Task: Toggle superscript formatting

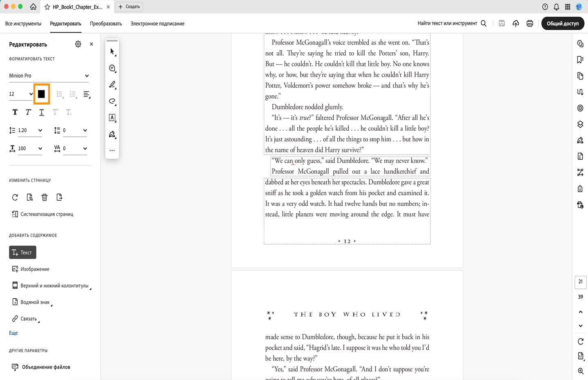Action: click(55, 112)
